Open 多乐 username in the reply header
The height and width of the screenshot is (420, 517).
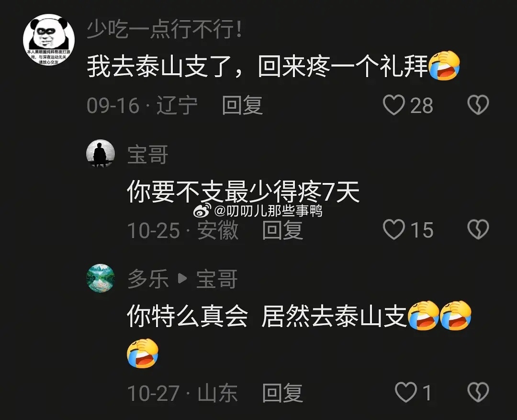[148, 279]
